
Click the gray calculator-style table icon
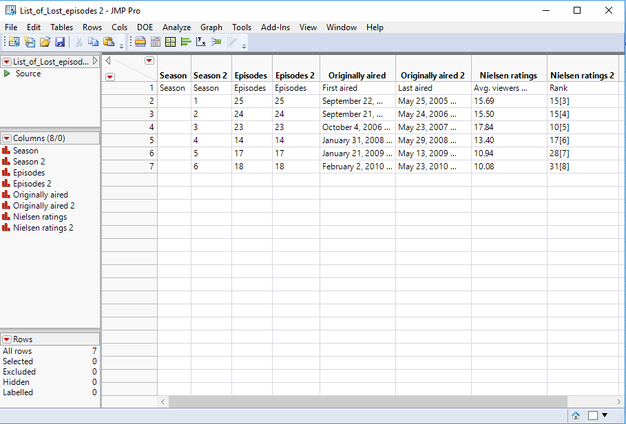(155, 42)
